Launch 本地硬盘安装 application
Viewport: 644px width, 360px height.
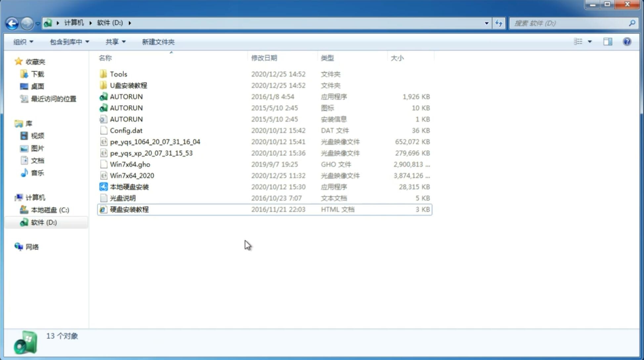[x=129, y=186]
